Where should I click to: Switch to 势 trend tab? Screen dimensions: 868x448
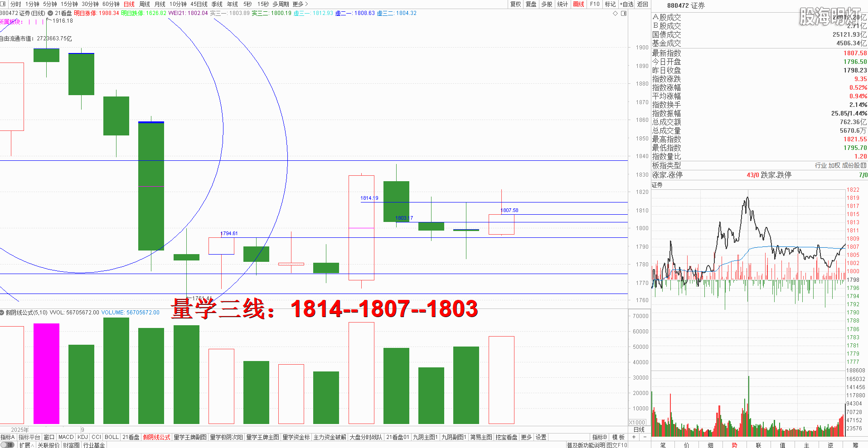[x=734, y=445]
